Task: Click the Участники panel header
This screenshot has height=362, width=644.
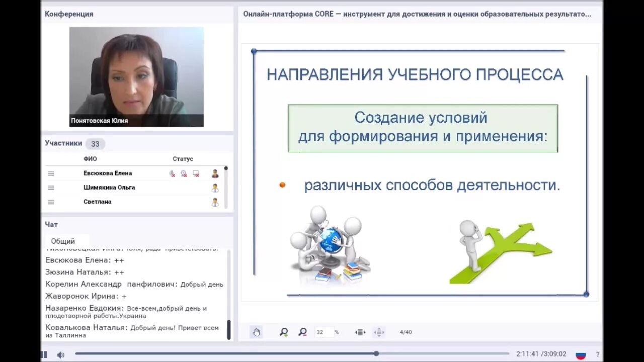Action: click(63, 143)
